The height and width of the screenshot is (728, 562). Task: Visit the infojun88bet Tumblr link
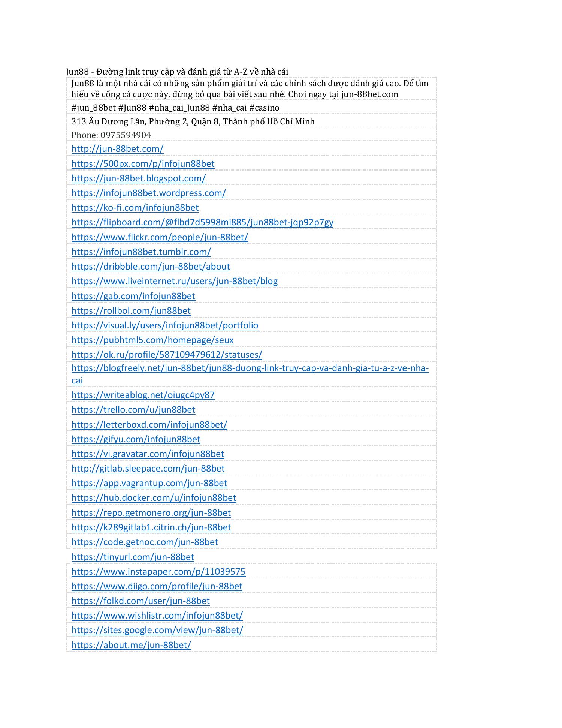pos(141,252)
